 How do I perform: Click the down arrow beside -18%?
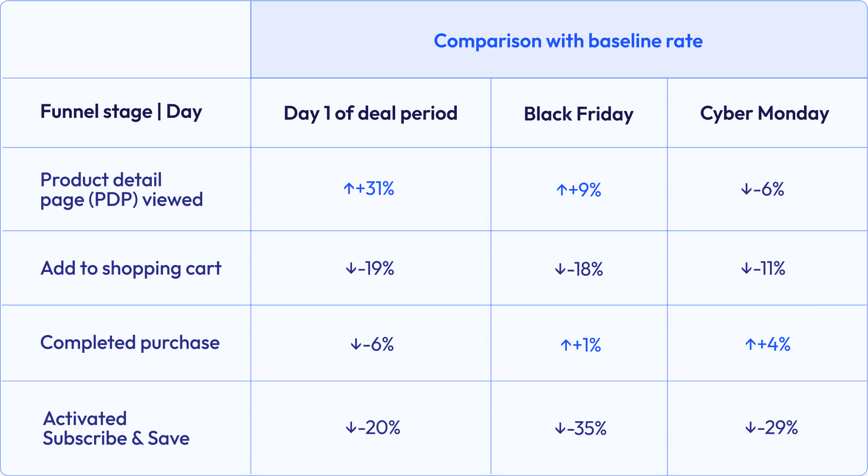[560, 270]
